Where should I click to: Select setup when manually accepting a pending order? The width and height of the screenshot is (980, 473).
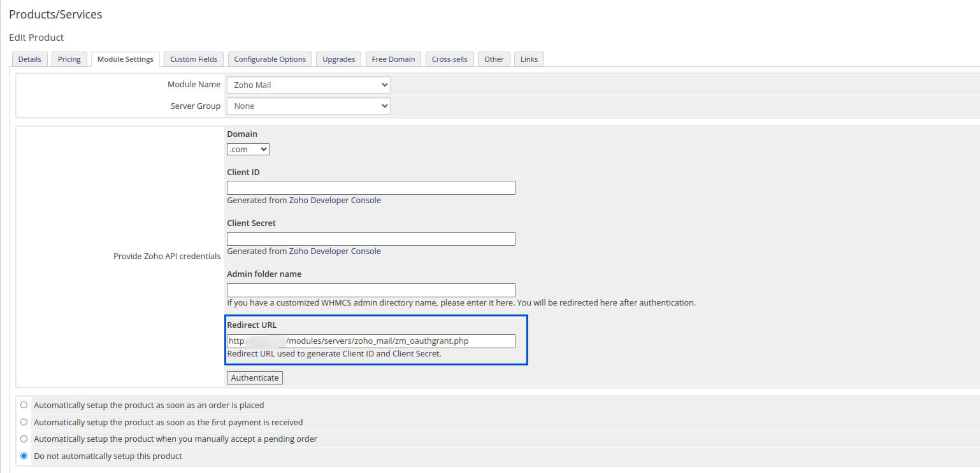click(x=24, y=439)
